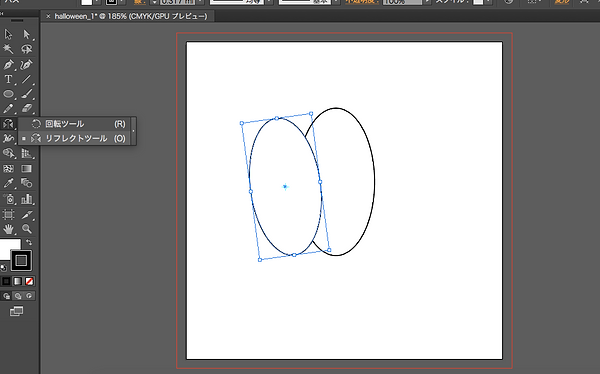Select the Hand tool

pos(8,229)
